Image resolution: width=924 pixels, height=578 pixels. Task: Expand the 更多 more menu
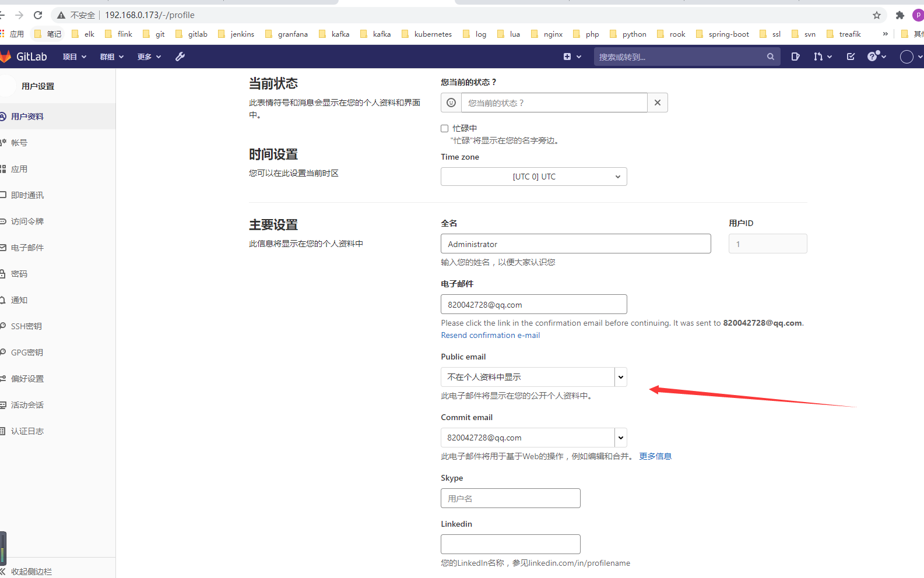pos(149,57)
